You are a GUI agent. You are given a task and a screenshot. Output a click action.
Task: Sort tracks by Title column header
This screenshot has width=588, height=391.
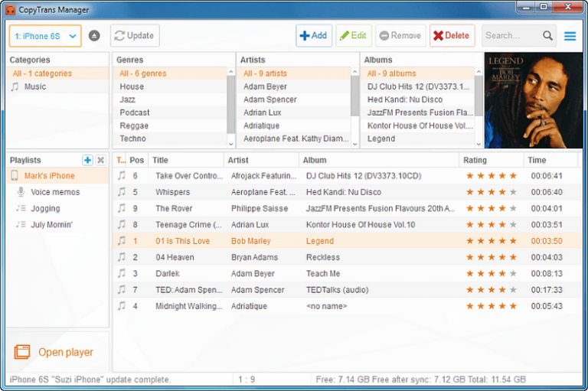186,160
